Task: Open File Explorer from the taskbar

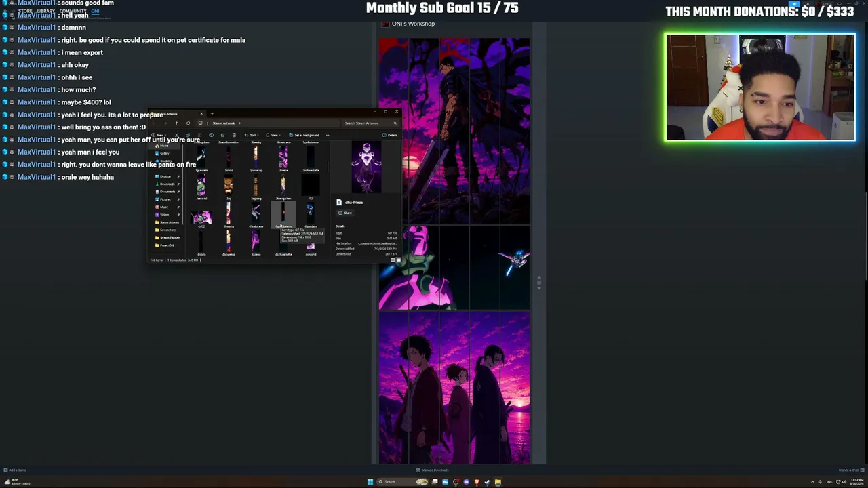Action: coord(498,482)
